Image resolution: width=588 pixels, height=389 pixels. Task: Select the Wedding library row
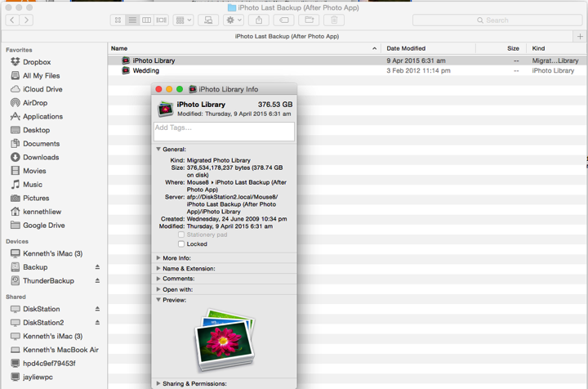347,70
